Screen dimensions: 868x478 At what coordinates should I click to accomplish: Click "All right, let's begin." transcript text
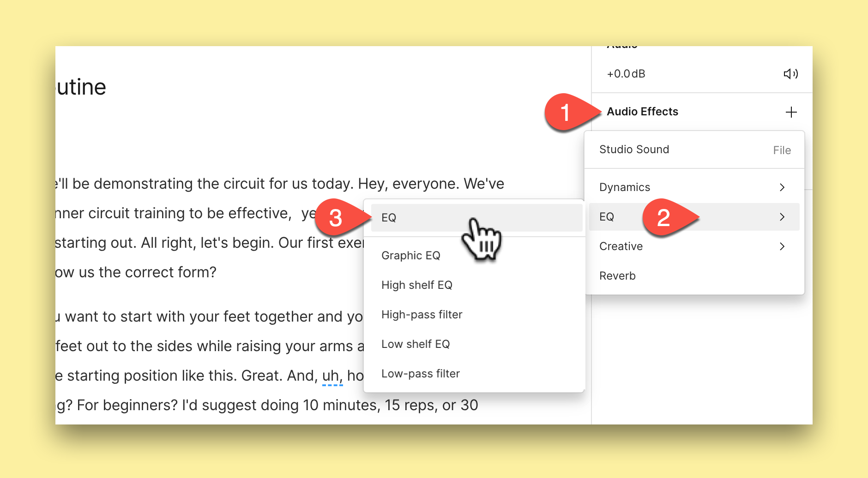click(207, 243)
